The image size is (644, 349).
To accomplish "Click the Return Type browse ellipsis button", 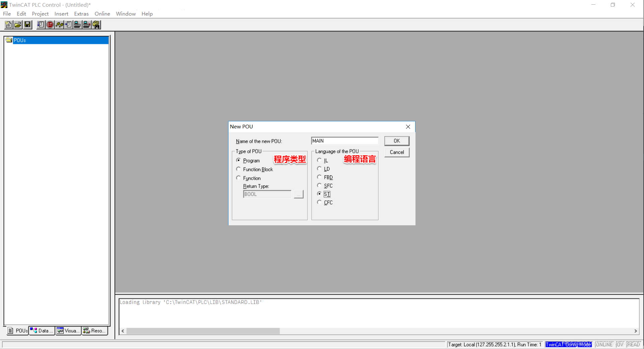I will [x=299, y=194].
